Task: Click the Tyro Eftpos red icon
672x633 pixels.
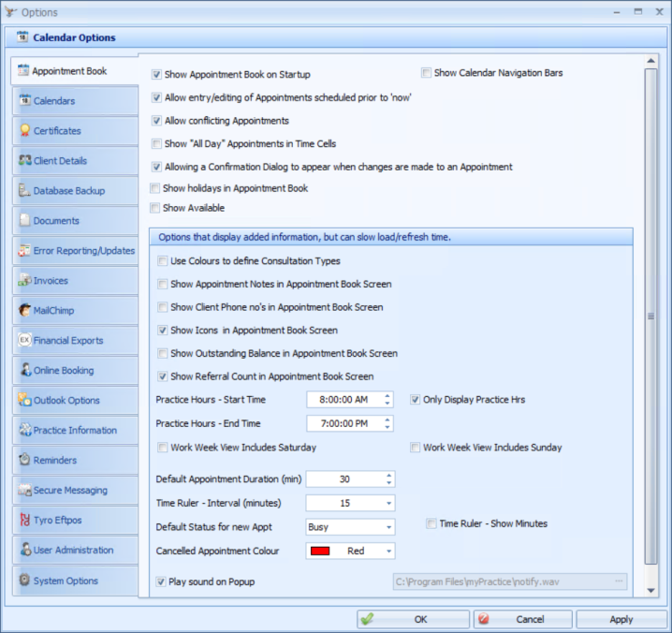Action: click(25, 520)
